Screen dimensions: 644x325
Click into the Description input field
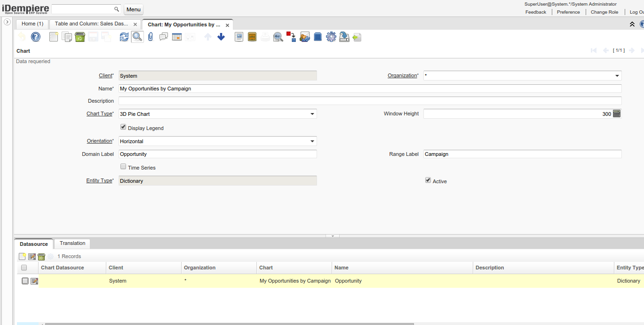tap(370, 101)
